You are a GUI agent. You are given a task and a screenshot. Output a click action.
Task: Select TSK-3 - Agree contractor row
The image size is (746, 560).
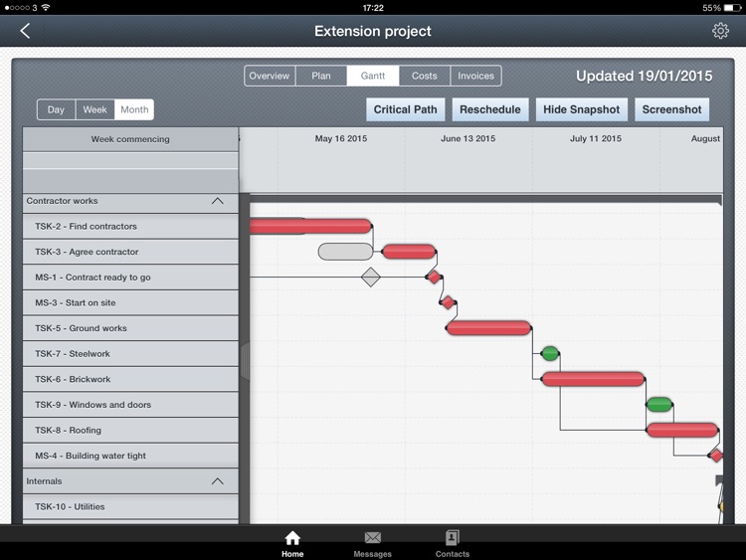(130, 252)
